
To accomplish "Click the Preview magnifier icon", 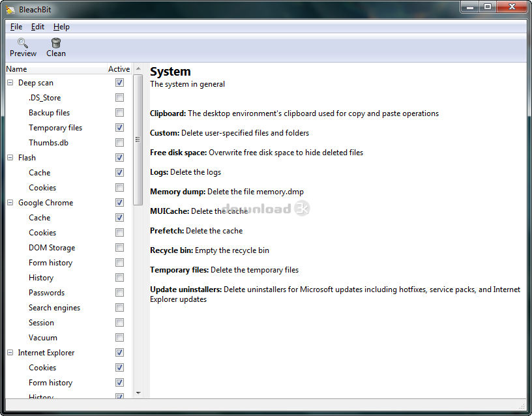I will tap(23, 43).
